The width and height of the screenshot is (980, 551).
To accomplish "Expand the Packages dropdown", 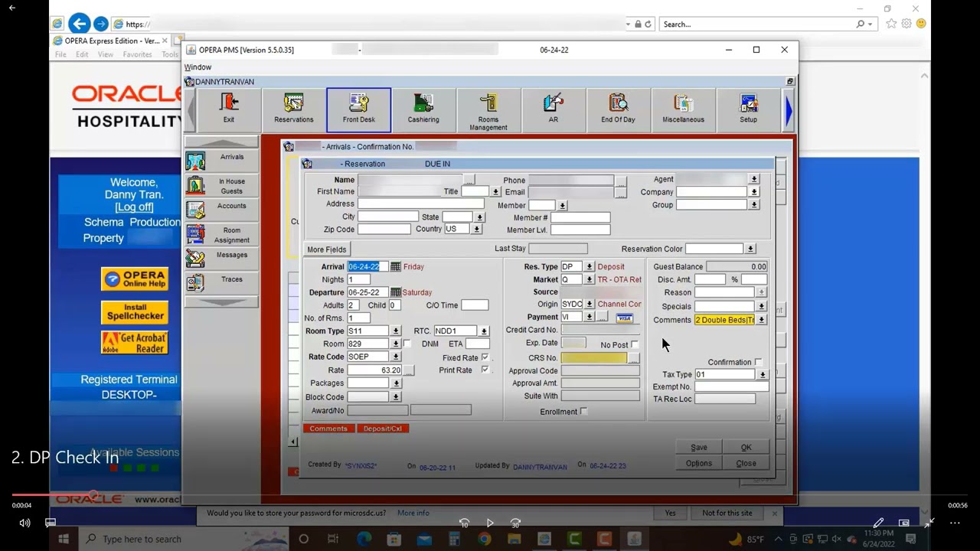I will point(395,383).
